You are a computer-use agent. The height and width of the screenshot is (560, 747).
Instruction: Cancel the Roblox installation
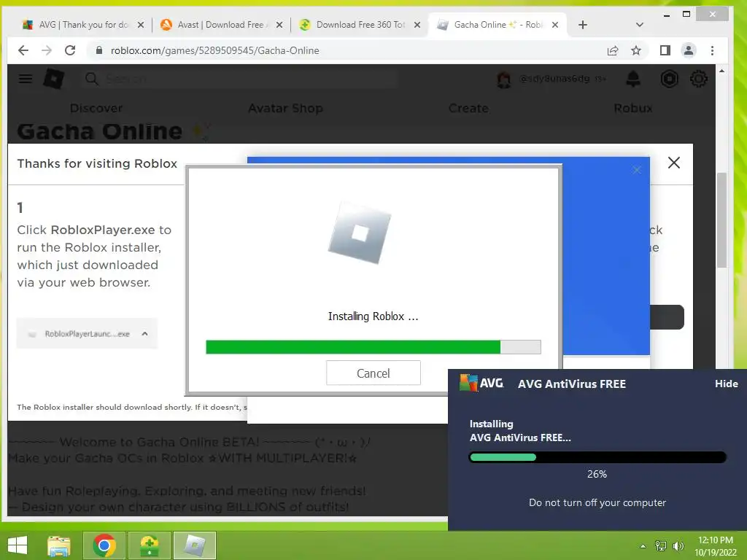(373, 373)
